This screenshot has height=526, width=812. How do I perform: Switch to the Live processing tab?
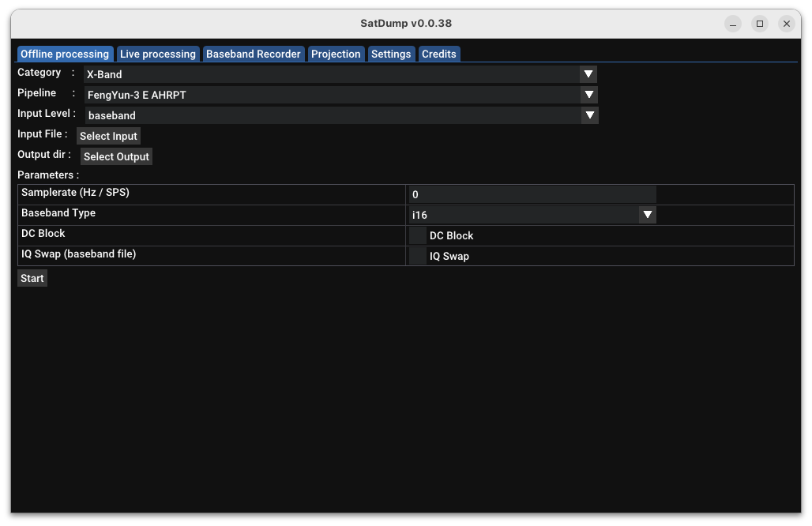tap(157, 54)
